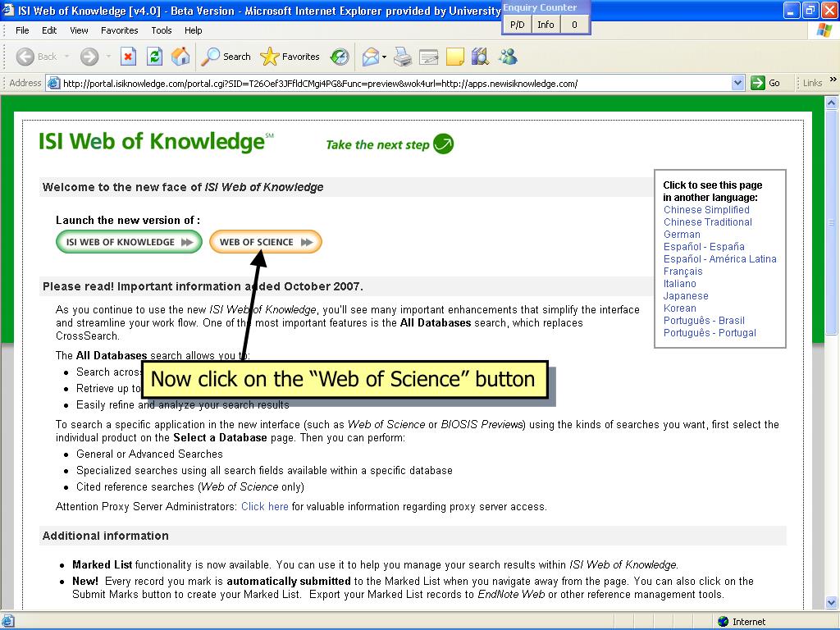The image size is (840, 630).
Task: View the page in Japanese
Action: 686,295
